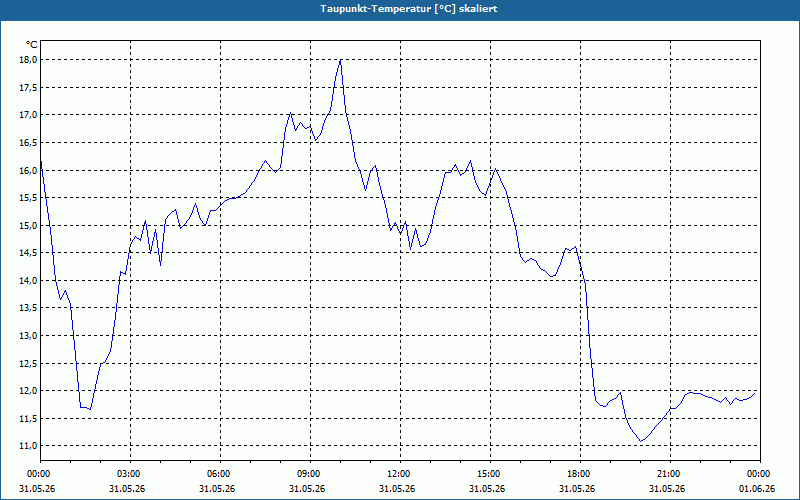The height and width of the screenshot is (500, 800).
Task: Select the 18:00 time axis label
Action: tap(581, 474)
